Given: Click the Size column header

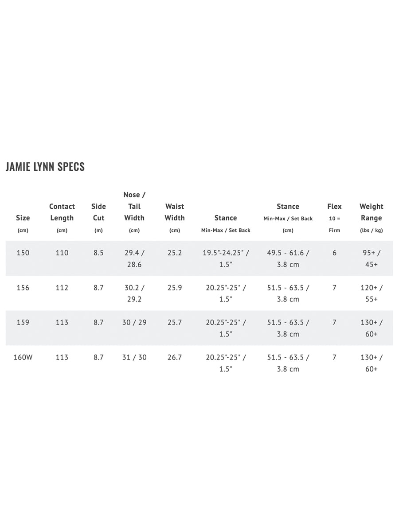Looking at the screenshot, I should pos(23,218).
